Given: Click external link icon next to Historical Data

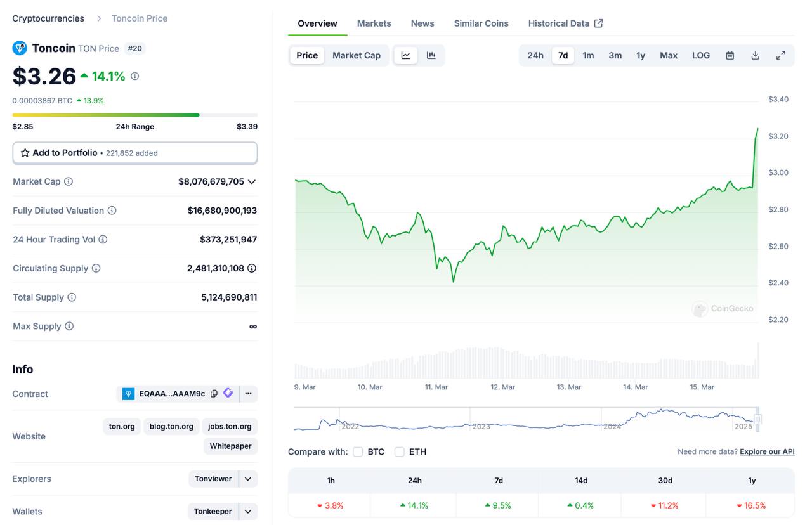Looking at the screenshot, I should pos(598,23).
